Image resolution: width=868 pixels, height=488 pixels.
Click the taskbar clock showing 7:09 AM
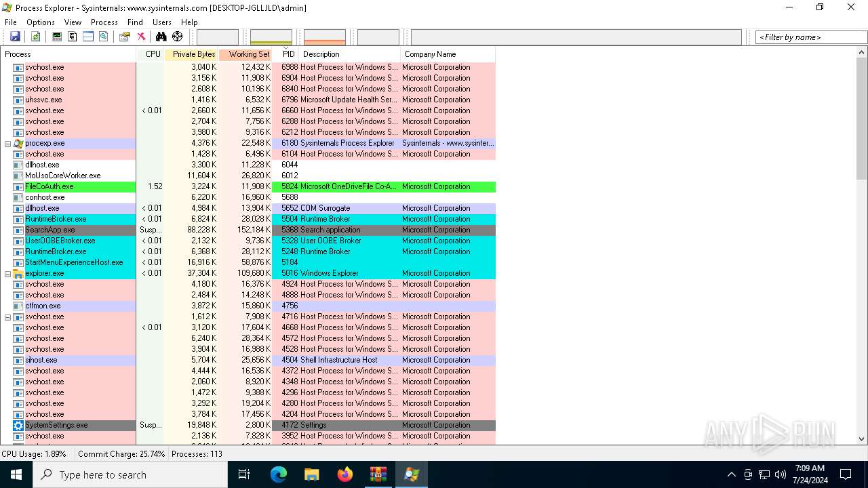point(809,474)
